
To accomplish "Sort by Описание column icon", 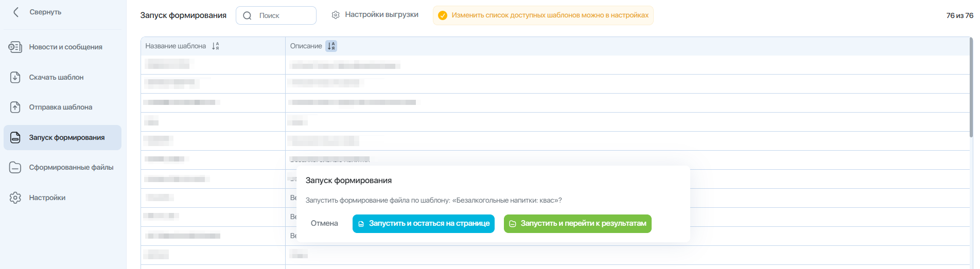I will click(x=331, y=46).
